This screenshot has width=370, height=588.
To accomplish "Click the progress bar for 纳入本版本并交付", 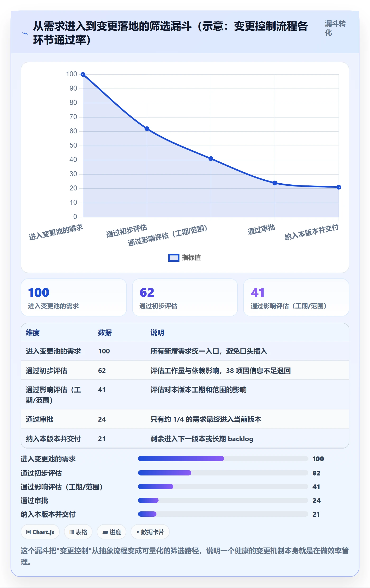I will coord(223,514).
